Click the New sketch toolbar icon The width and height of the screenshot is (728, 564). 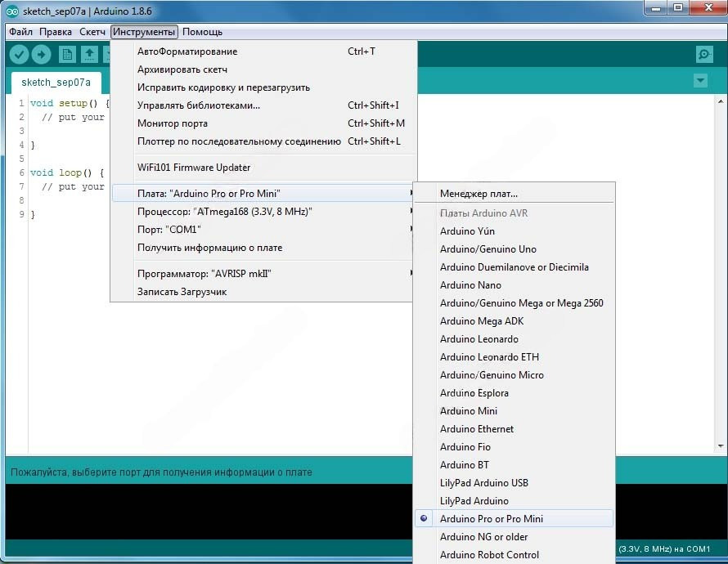pos(67,55)
